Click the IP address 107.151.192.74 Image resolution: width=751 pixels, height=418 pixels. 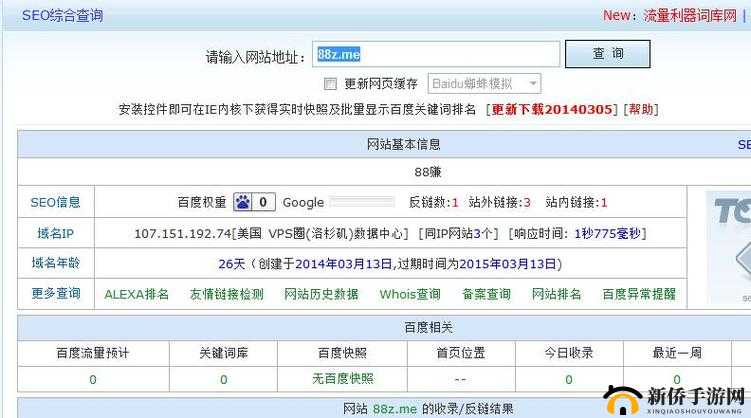[x=183, y=234]
